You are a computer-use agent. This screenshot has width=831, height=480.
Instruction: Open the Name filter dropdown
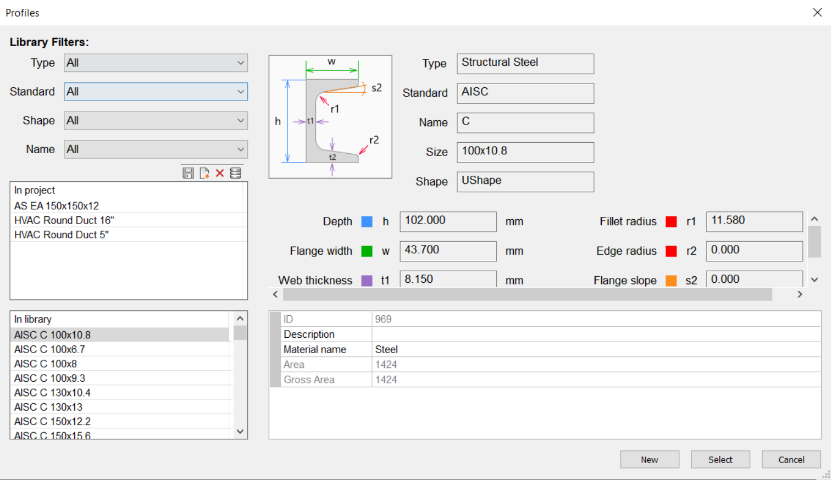tap(156, 149)
